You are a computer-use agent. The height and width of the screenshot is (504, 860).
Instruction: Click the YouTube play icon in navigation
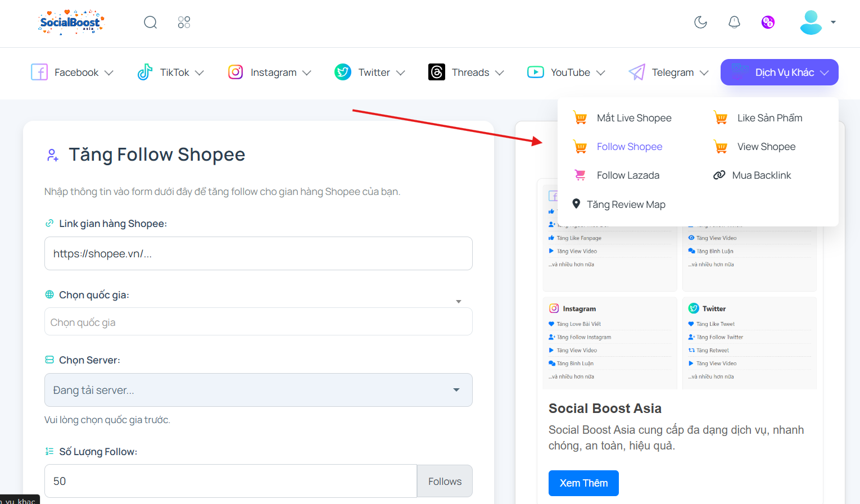[536, 72]
